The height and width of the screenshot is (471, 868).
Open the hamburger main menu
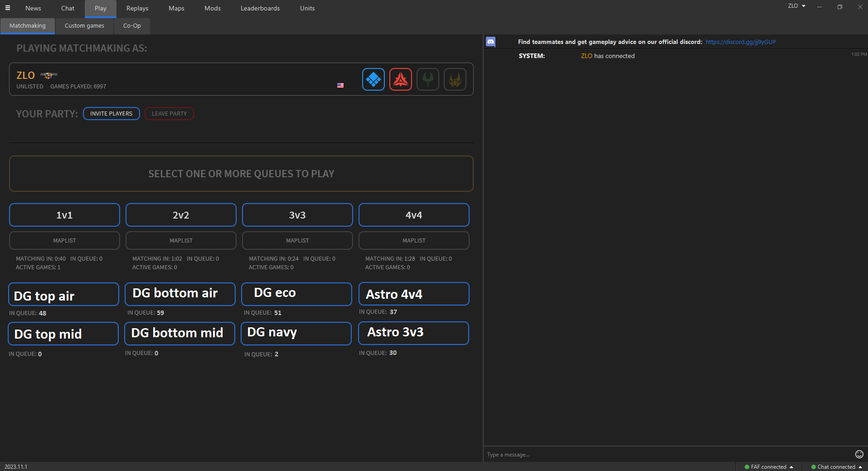(7, 8)
